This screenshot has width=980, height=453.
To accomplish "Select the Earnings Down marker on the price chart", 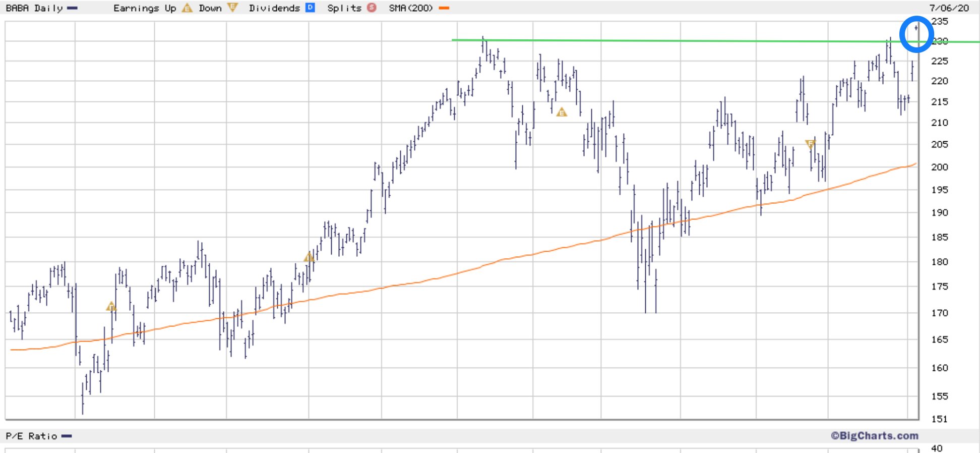I will (x=810, y=144).
